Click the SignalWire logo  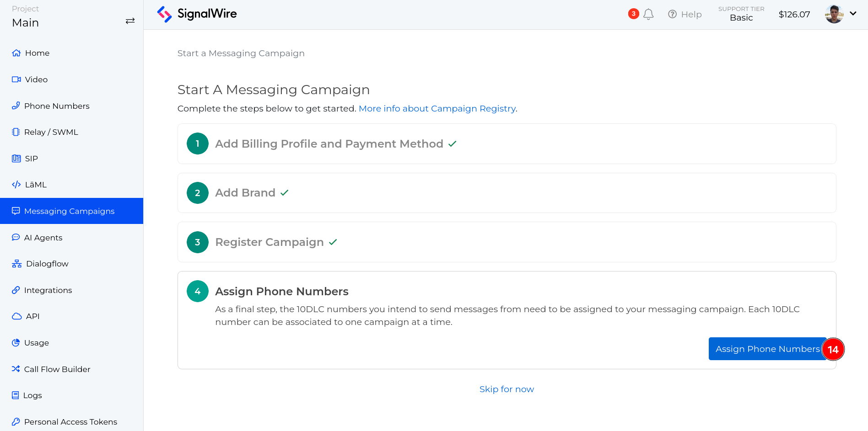196,14
